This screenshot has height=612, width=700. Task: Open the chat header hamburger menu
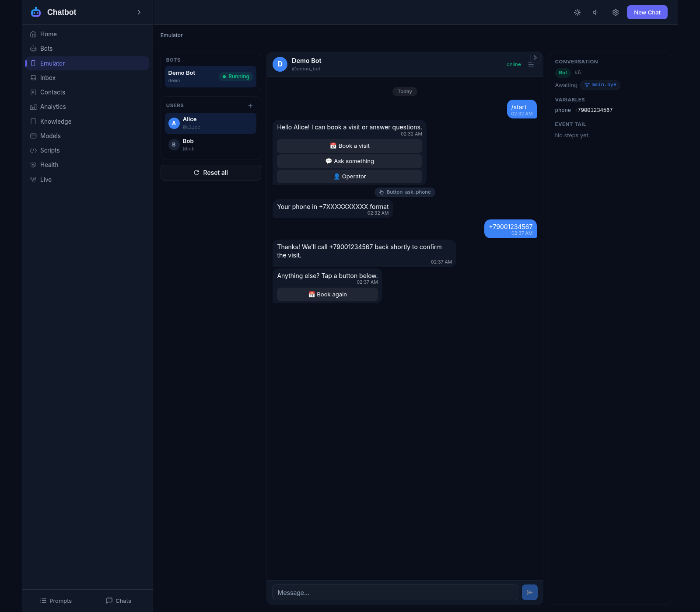point(531,65)
